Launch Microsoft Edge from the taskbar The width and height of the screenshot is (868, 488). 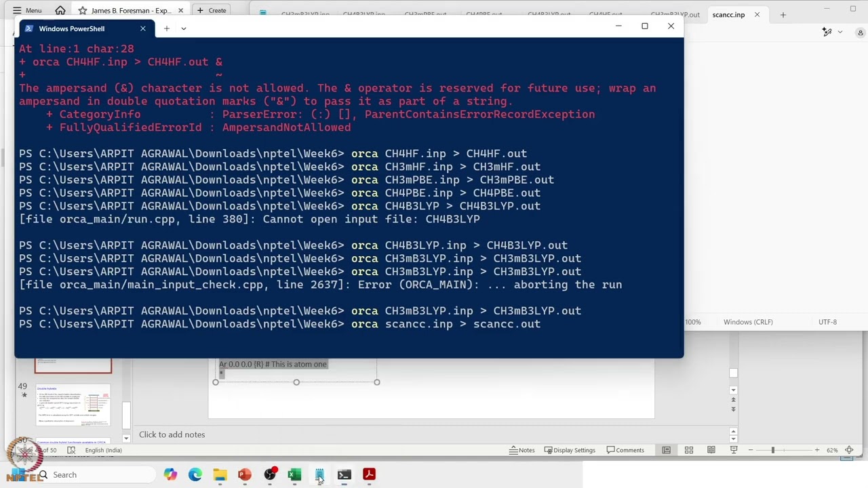[x=195, y=474]
